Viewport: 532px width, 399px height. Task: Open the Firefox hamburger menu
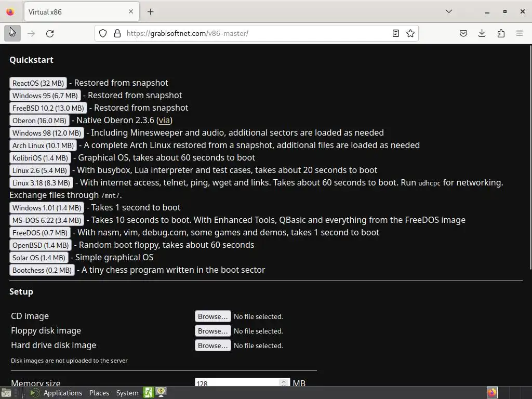coord(520,33)
